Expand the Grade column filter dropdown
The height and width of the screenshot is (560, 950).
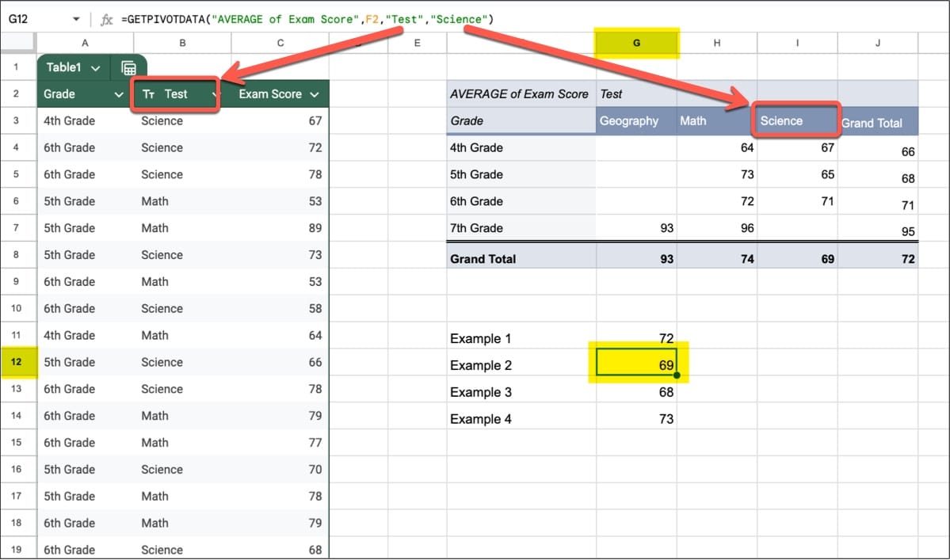pyautogui.click(x=119, y=94)
